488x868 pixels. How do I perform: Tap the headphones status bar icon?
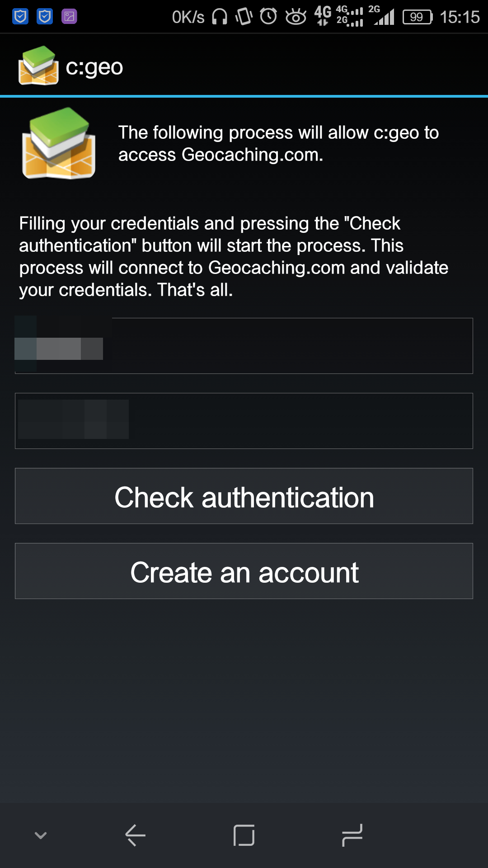coord(220,17)
